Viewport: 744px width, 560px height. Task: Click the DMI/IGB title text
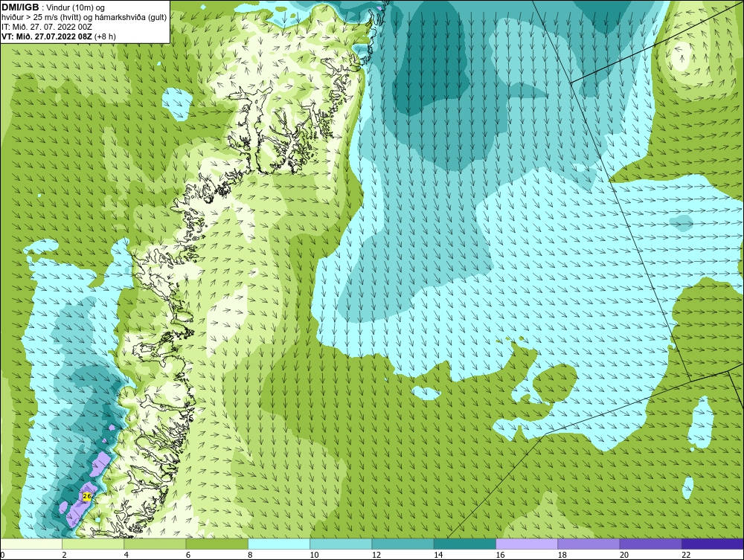(x=20, y=7)
